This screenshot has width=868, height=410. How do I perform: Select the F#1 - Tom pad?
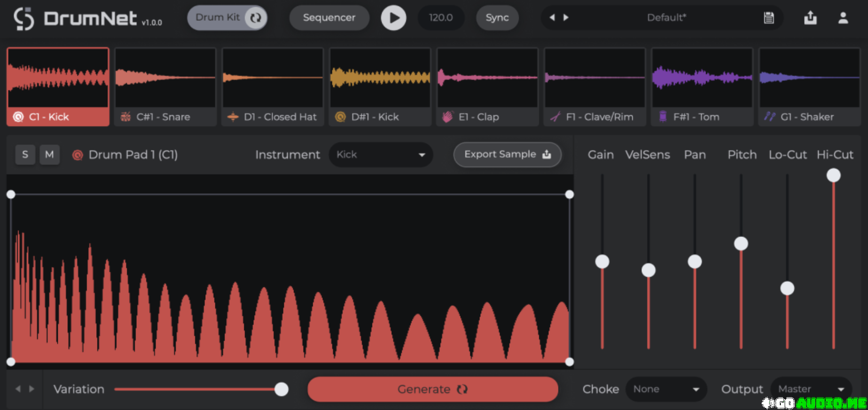[x=702, y=87]
